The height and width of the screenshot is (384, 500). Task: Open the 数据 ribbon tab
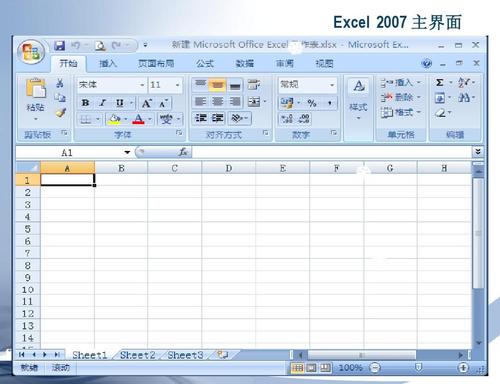[245, 63]
